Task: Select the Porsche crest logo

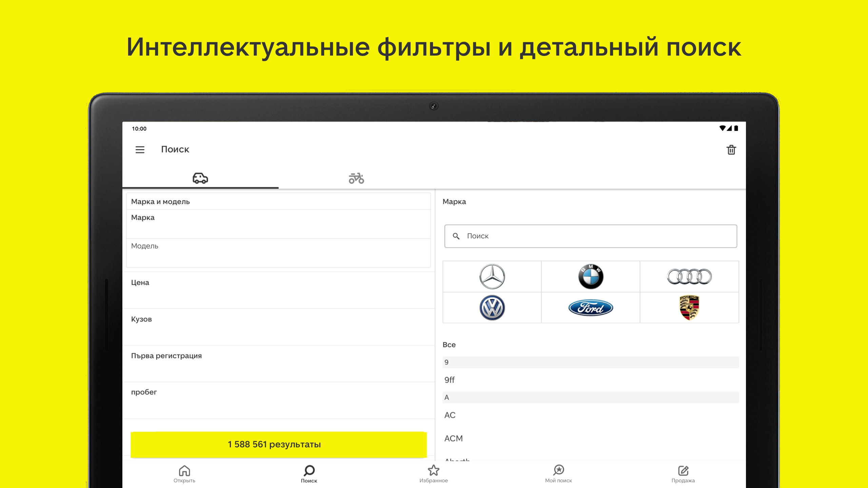Action: pos(689,308)
